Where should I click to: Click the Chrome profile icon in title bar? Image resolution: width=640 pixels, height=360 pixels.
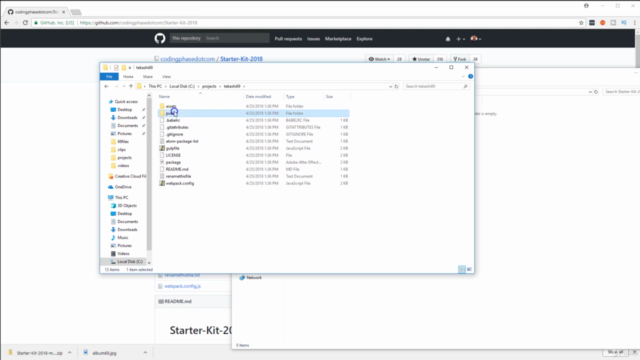(586, 6)
